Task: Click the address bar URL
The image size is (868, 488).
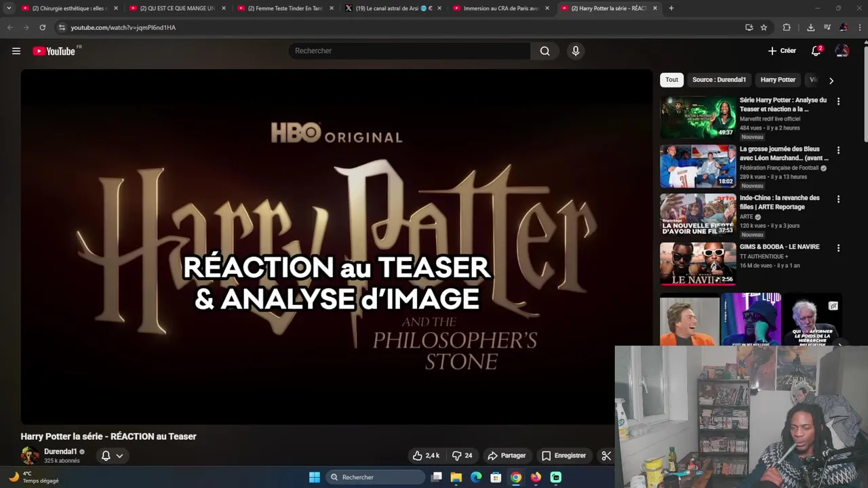Action: pyautogui.click(x=123, y=28)
